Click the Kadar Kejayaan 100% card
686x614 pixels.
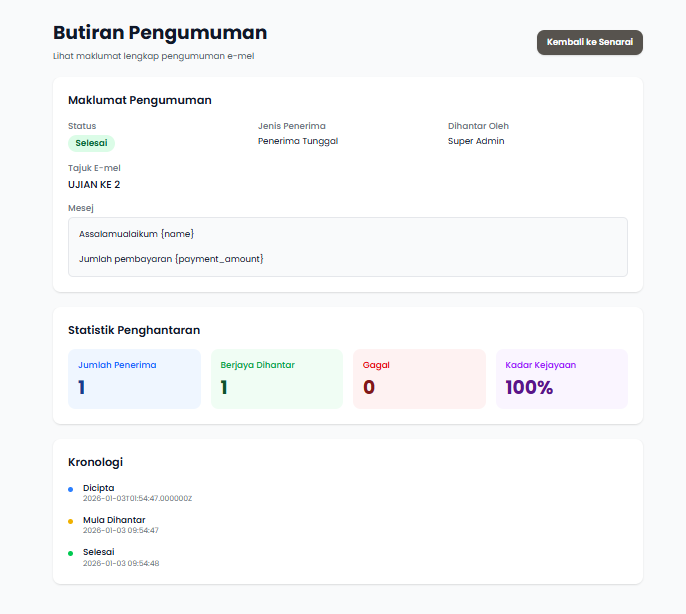[561, 379]
